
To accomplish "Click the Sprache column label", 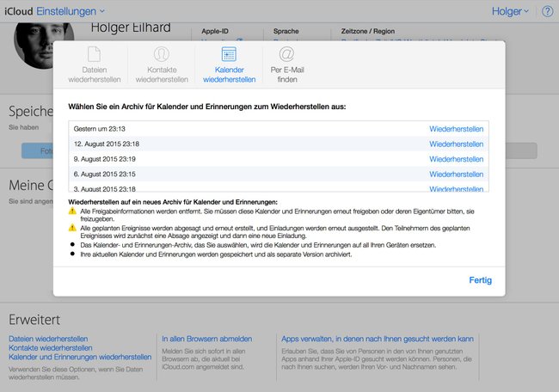I will point(286,31).
